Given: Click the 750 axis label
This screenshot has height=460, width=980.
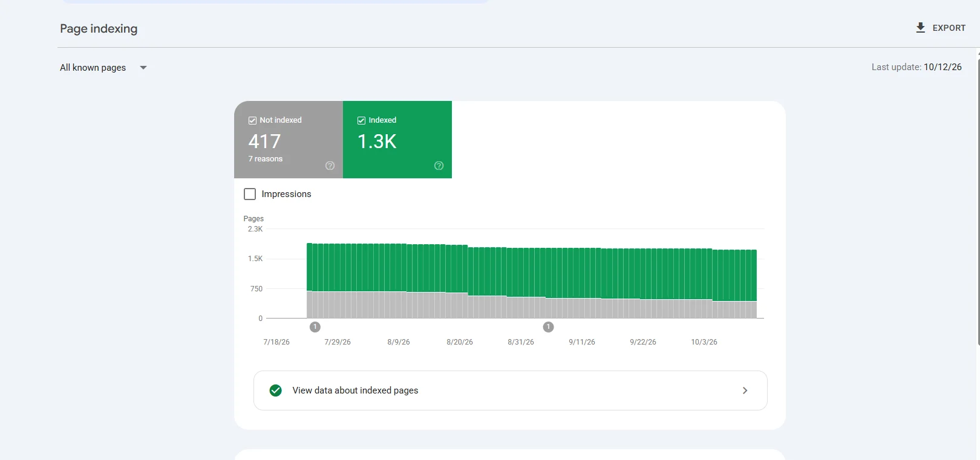Looking at the screenshot, I should point(256,289).
